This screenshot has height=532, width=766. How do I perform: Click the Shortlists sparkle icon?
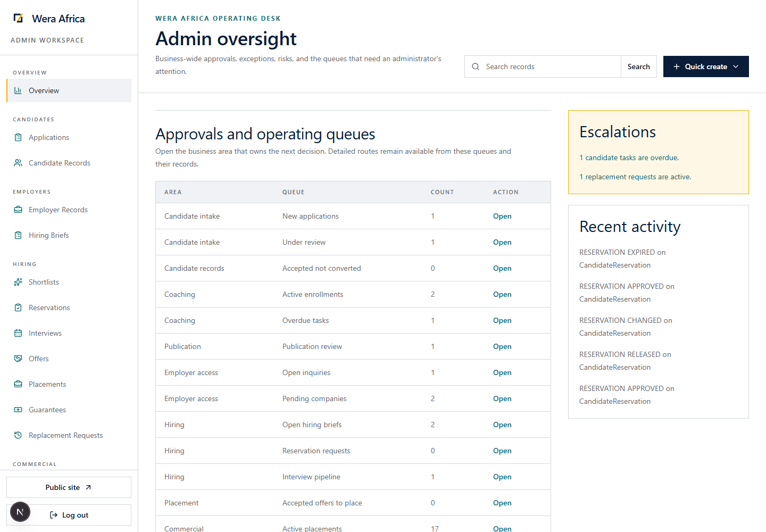(x=18, y=282)
